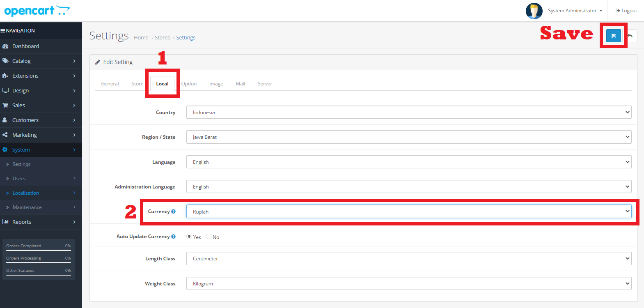Click the Settings breadcrumb link

pyautogui.click(x=186, y=37)
